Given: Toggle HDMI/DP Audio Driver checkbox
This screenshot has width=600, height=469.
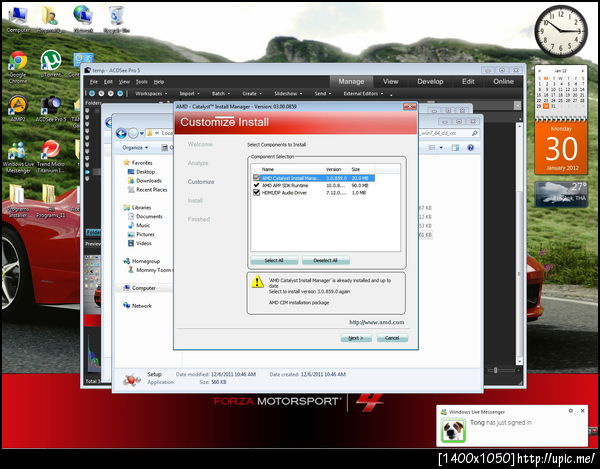Looking at the screenshot, I should click(256, 192).
